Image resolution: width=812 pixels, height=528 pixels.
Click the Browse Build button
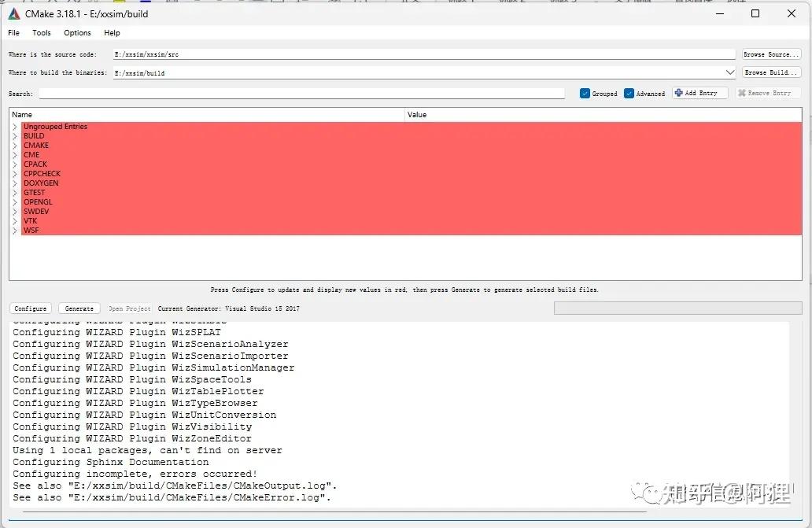click(x=772, y=72)
